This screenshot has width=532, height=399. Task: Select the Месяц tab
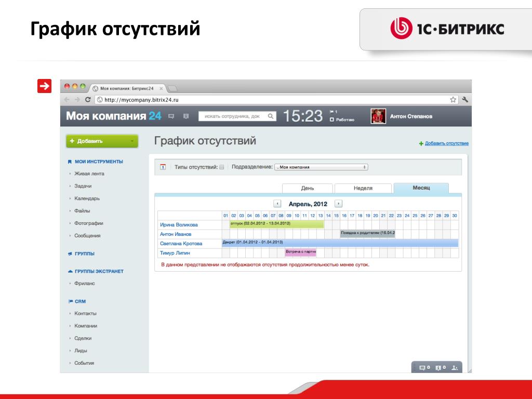(421, 188)
